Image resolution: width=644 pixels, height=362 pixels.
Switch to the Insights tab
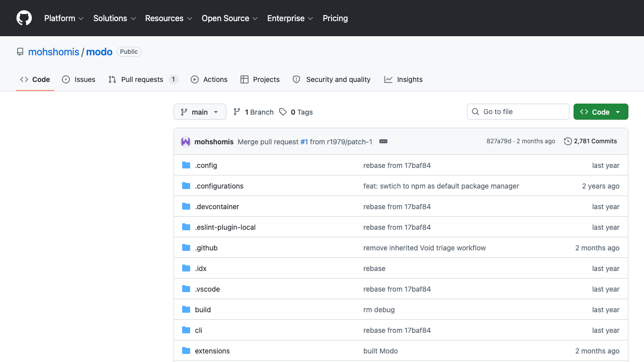(x=404, y=79)
